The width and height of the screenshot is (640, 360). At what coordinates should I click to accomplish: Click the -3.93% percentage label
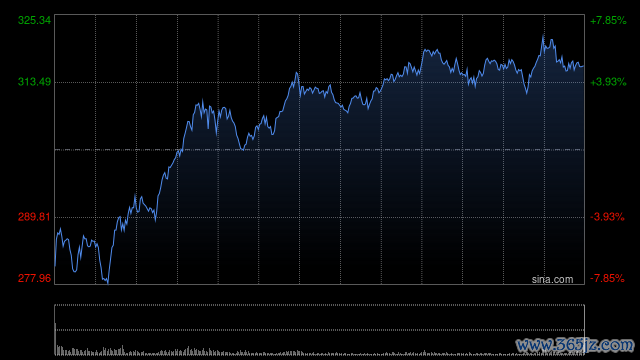pyautogui.click(x=607, y=217)
